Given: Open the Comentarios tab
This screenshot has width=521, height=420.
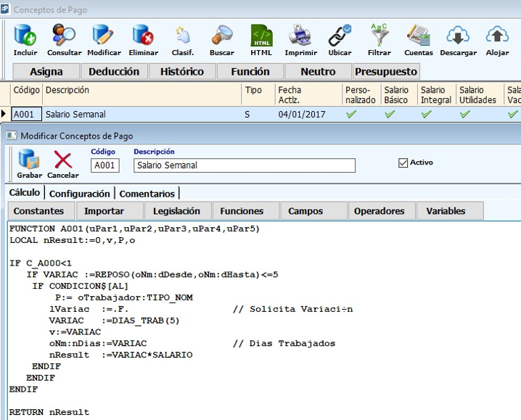Looking at the screenshot, I should click(x=147, y=194).
